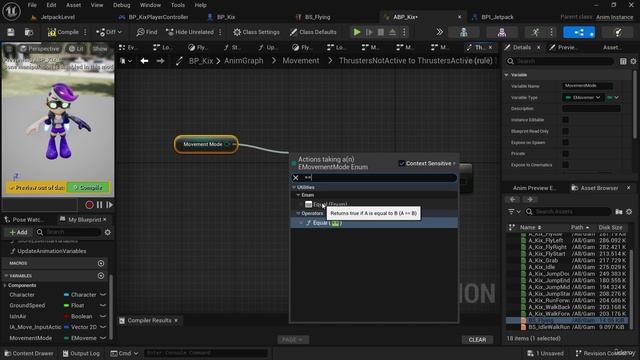Go forward in graph navigation
This screenshot has width=640, height=360.
(x=160, y=61)
